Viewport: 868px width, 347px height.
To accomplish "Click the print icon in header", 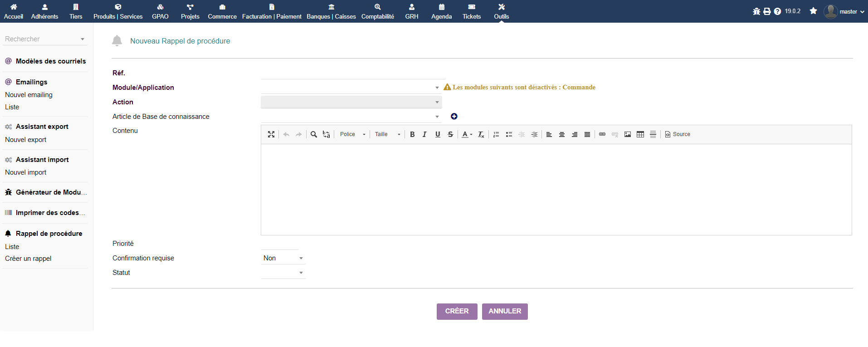I will (767, 11).
